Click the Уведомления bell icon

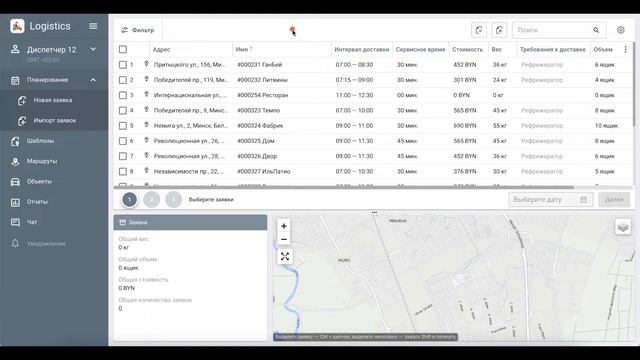pyautogui.click(x=15, y=244)
